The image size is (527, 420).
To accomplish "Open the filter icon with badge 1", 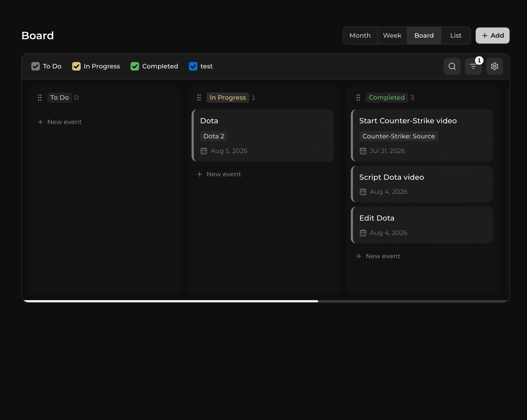I will (x=473, y=66).
